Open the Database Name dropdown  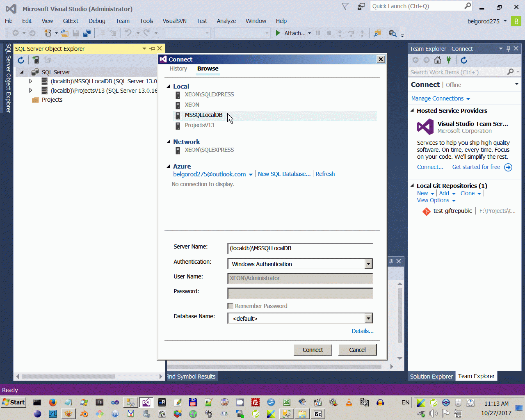point(368,318)
